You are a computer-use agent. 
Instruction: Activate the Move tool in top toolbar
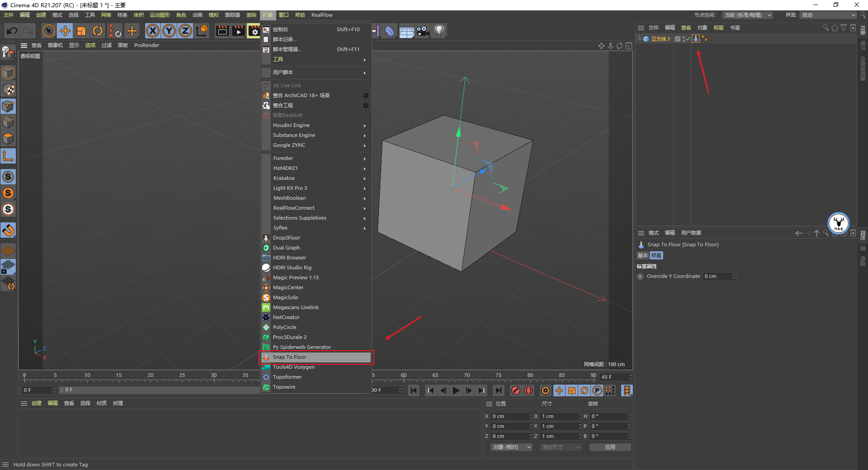(x=65, y=31)
